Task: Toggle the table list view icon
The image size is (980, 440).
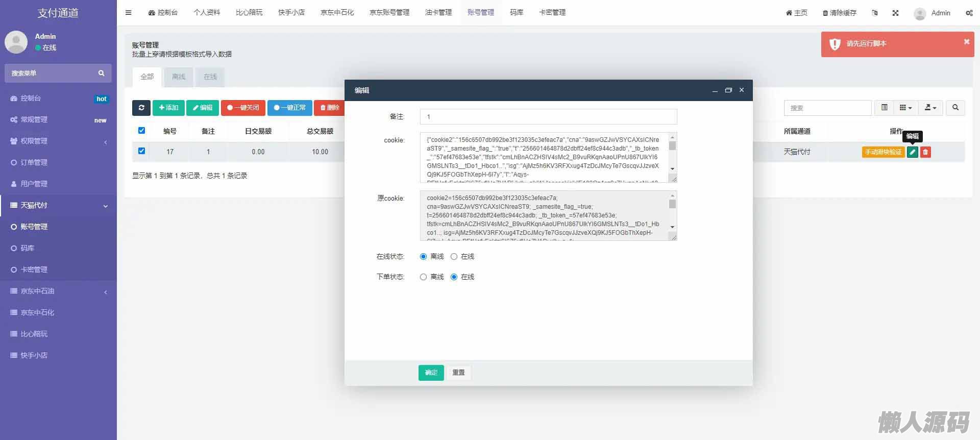Action: coord(884,108)
